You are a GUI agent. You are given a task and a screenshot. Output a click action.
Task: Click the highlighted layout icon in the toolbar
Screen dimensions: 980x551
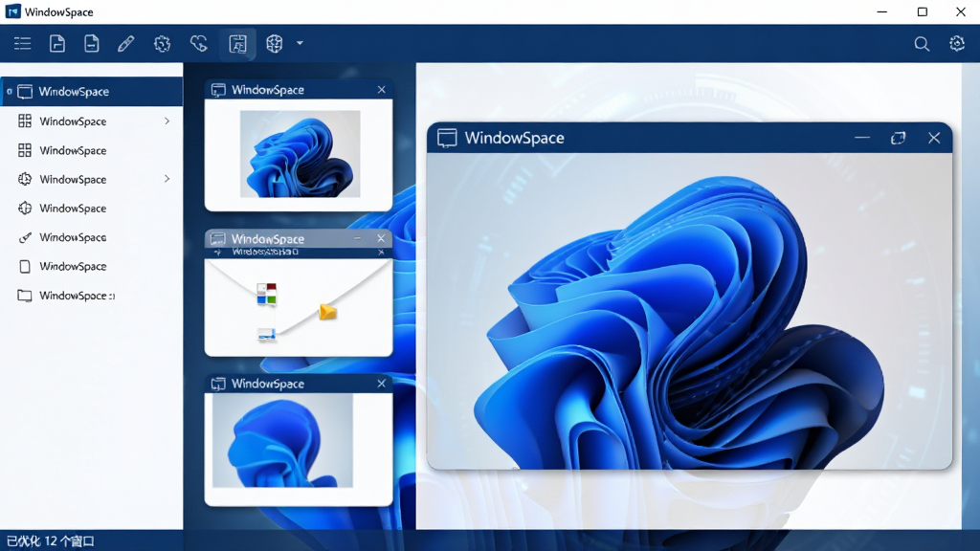237,44
